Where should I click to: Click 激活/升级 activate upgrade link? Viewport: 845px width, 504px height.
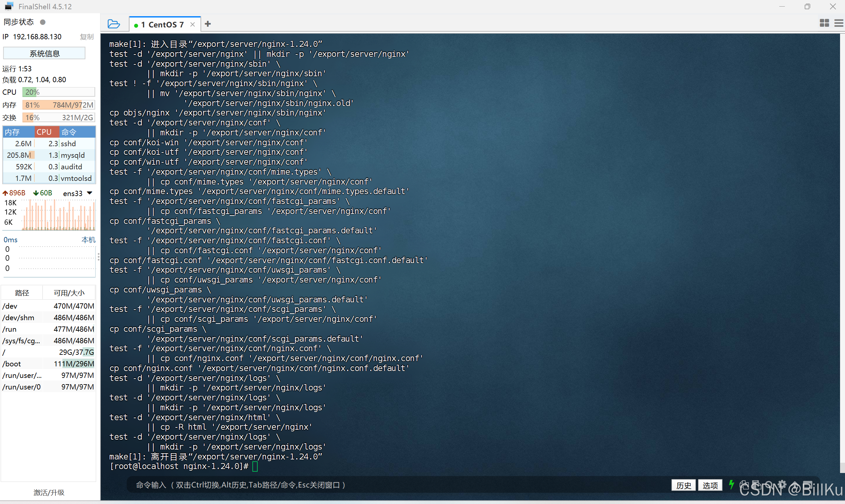(49, 492)
